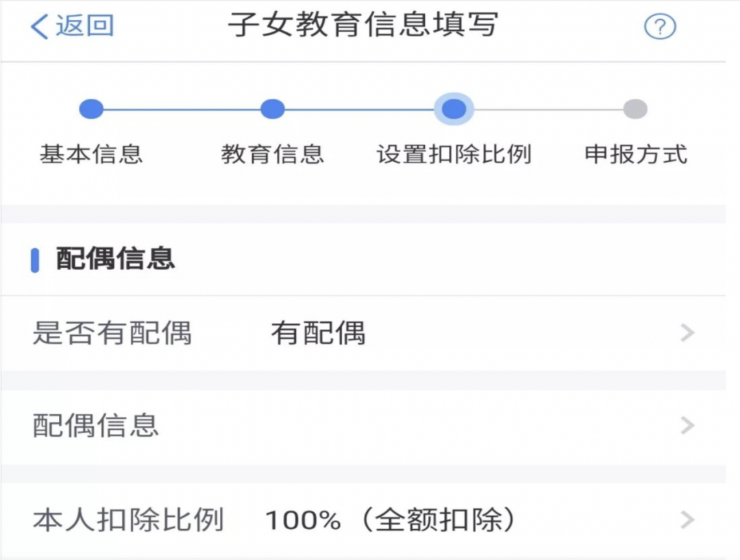Expand the 是否有配偶 row chevron
The height and width of the screenshot is (560, 740).
coord(687,334)
